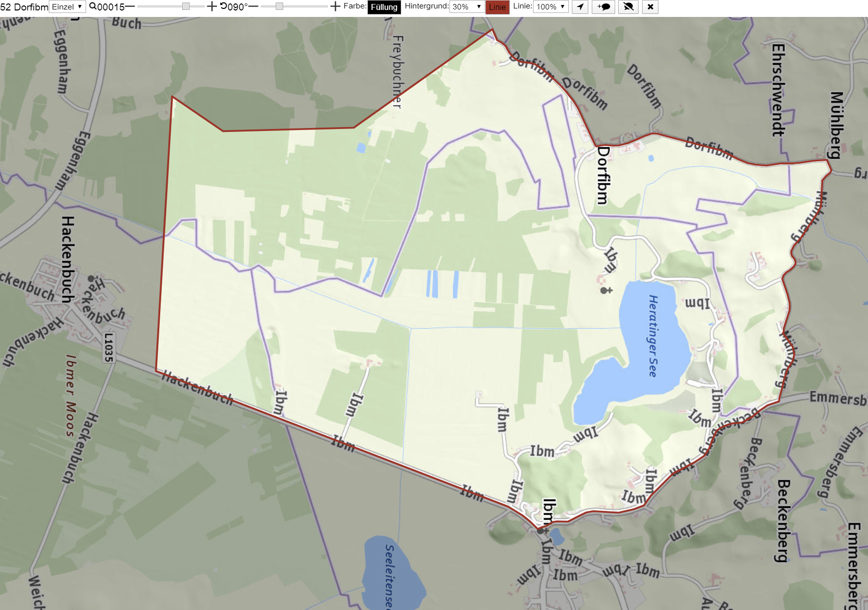
Task: Click the zoom minus icon
Action: pos(130,6)
